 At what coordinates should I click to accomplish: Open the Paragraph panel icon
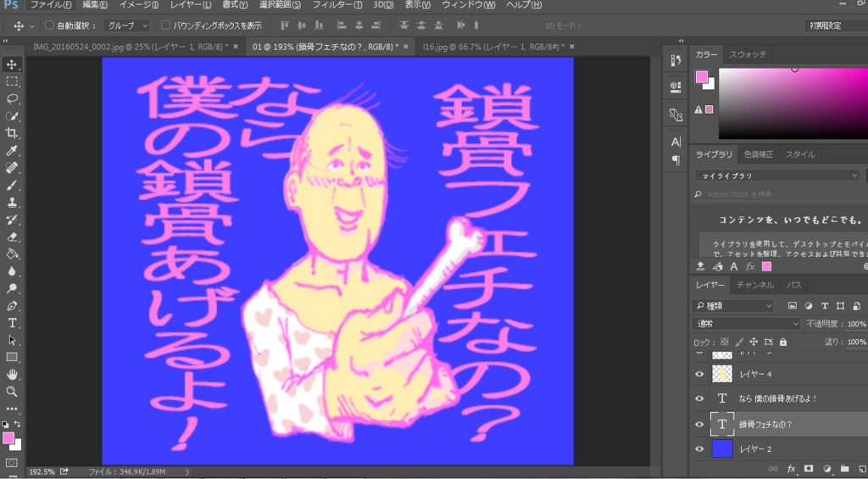tap(676, 160)
